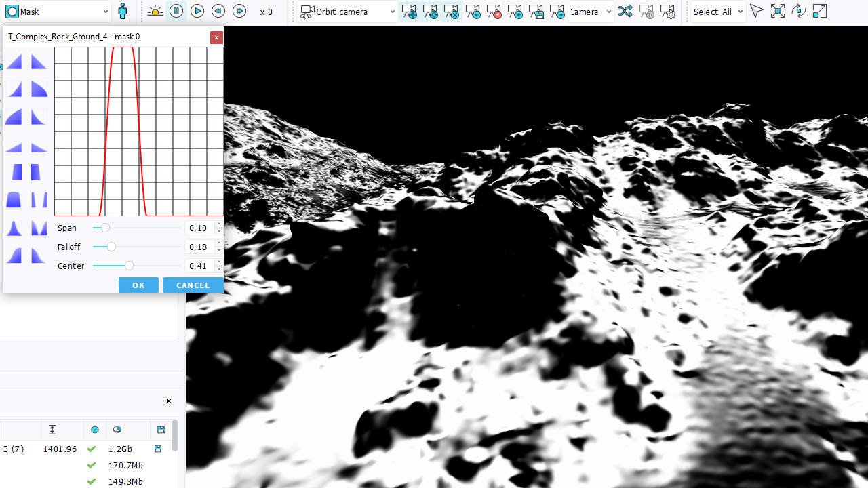The image size is (868, 488).
Task: Activate the arrow selection tool
Action: pyautogui.click(x=757, y=12)
